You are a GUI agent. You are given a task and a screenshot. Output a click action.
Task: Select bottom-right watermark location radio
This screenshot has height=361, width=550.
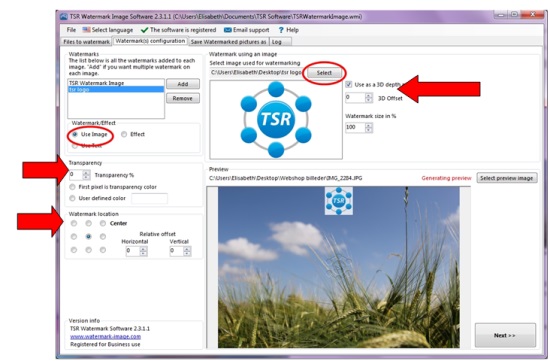(x=102, y=250)
